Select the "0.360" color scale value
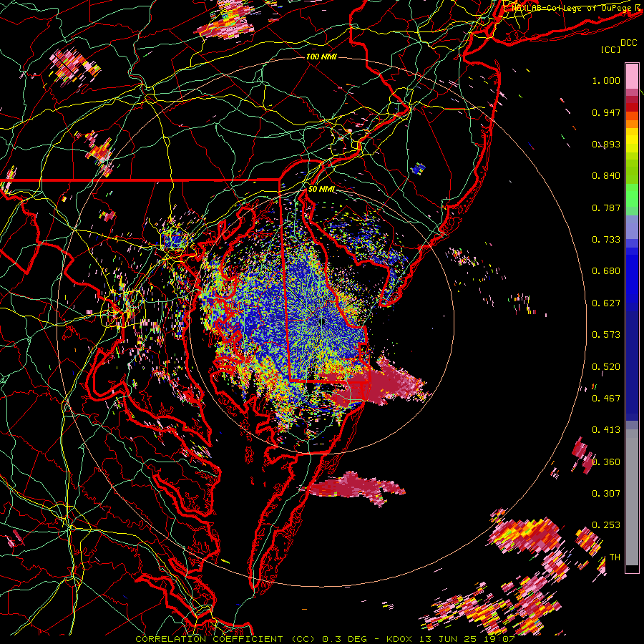The width and height of the screenshot is (644, 644). pos(606,462)
